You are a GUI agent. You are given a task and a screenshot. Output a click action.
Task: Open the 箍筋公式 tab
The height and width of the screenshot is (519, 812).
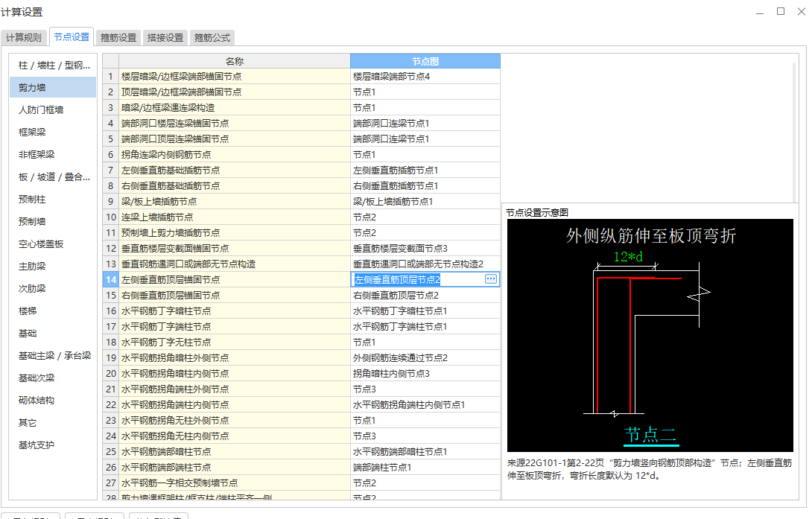pos(212,37)
